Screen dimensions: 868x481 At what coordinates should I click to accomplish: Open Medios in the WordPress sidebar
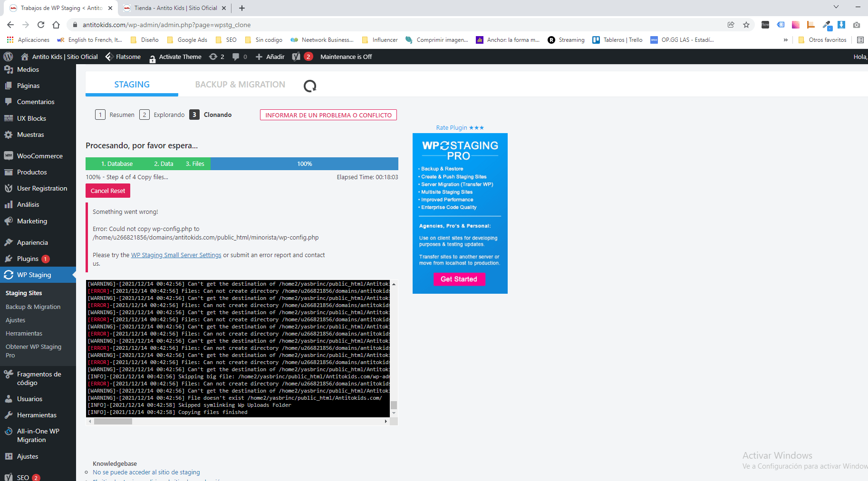pos(28,69)
